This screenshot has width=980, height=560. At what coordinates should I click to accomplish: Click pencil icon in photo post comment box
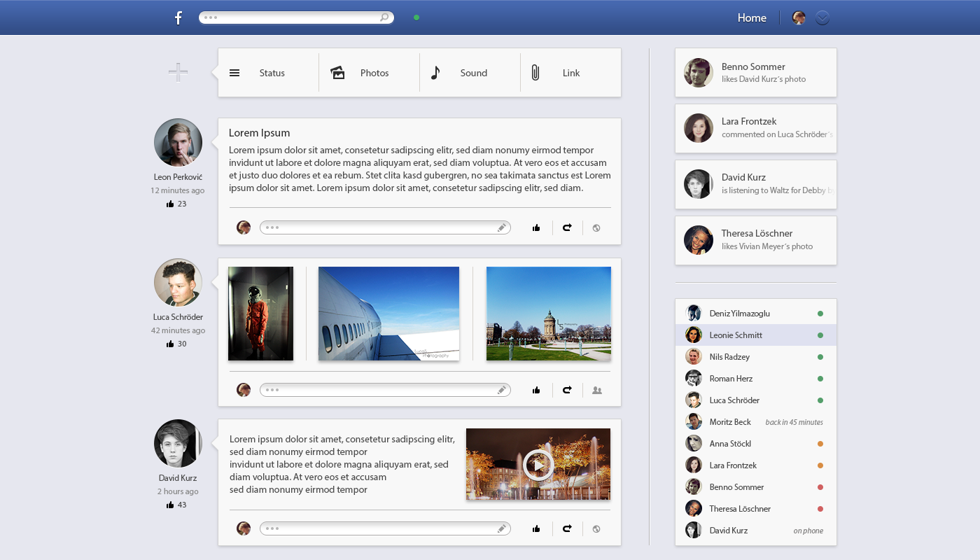502,390
